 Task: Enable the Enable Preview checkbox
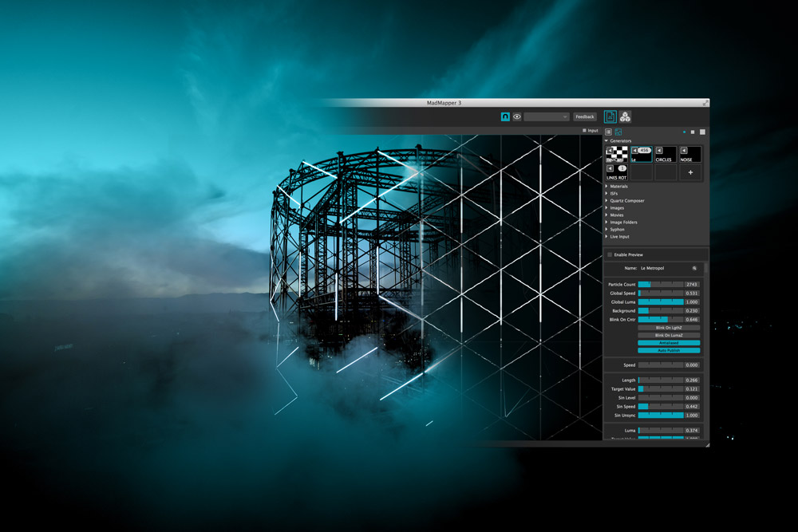click(610, 254)
